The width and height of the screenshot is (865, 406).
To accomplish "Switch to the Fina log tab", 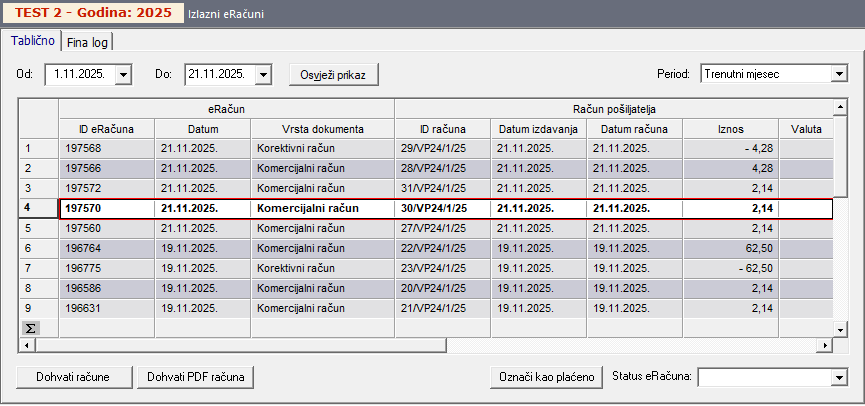I will click(x=88, y=42).
